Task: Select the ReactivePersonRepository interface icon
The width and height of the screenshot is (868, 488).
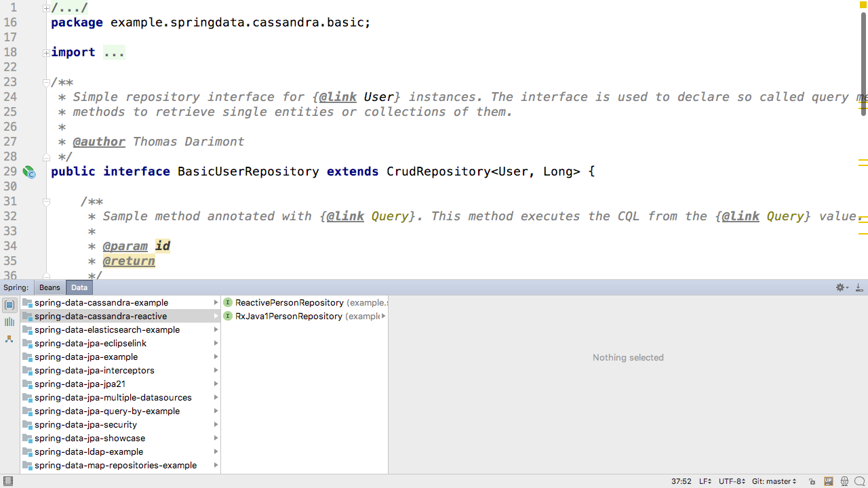Action: point(229,302)
